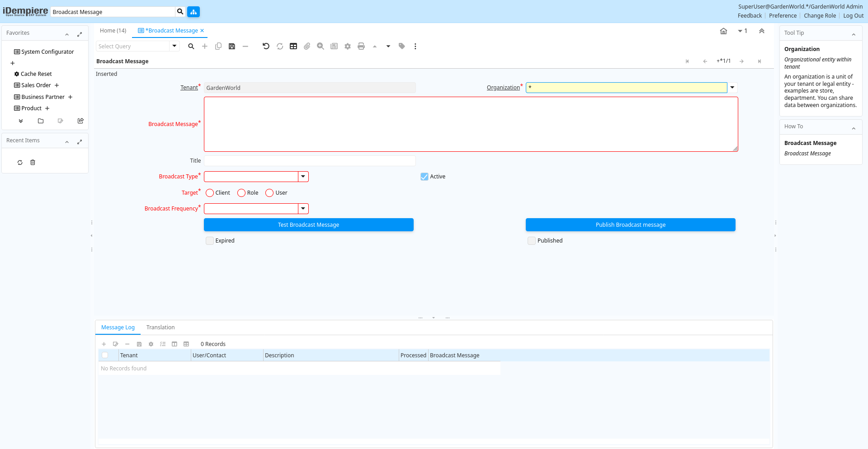Click the Save record toolbar icon

pos(232,47)
